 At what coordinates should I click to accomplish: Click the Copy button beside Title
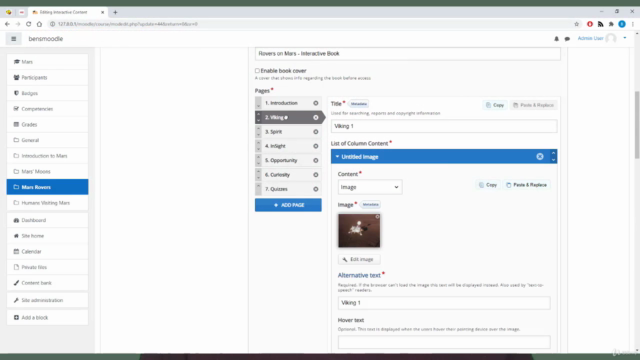coord(495,105)
